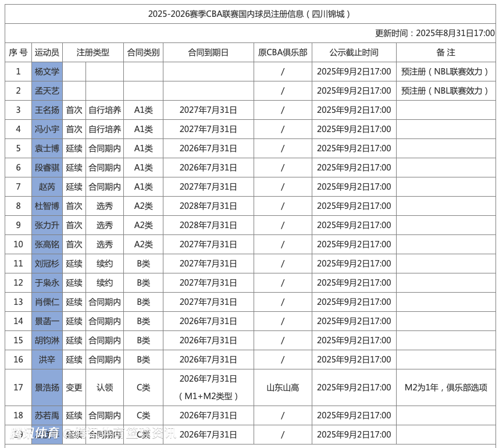Click the 公示截止时间 column header
Screen dimensions: 499x448
click(354, 52)
